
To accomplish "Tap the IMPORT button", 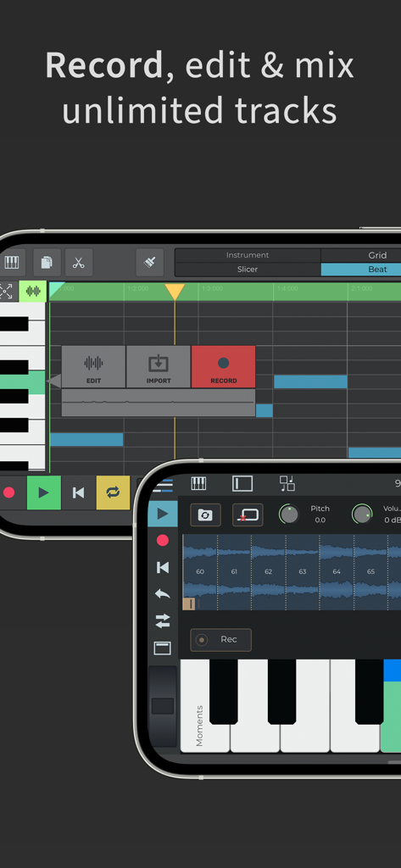I will tap(159, 366).
